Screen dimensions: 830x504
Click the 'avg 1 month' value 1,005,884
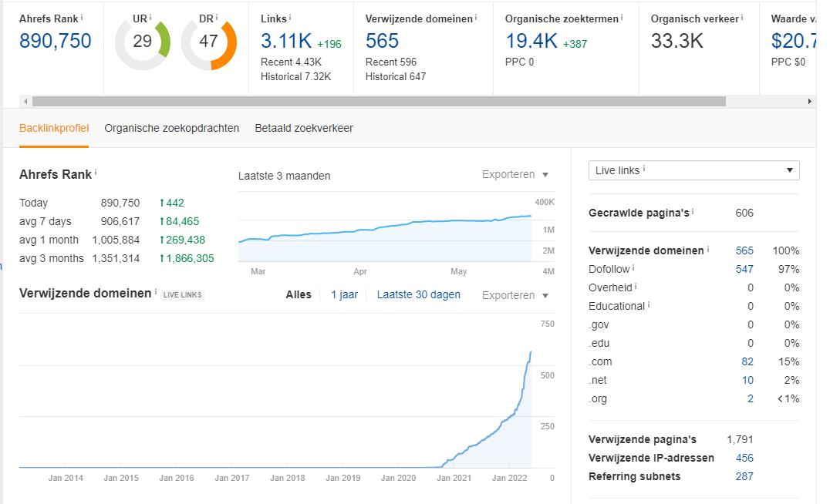116,240
